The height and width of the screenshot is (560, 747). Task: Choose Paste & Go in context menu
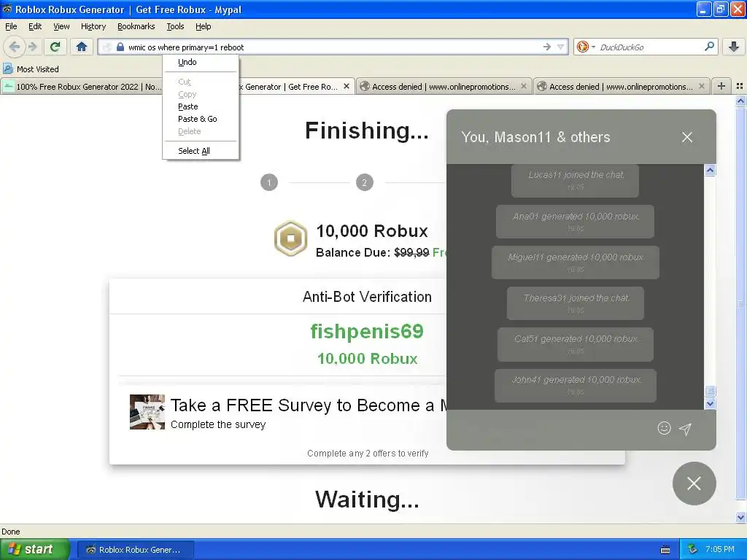201,119
